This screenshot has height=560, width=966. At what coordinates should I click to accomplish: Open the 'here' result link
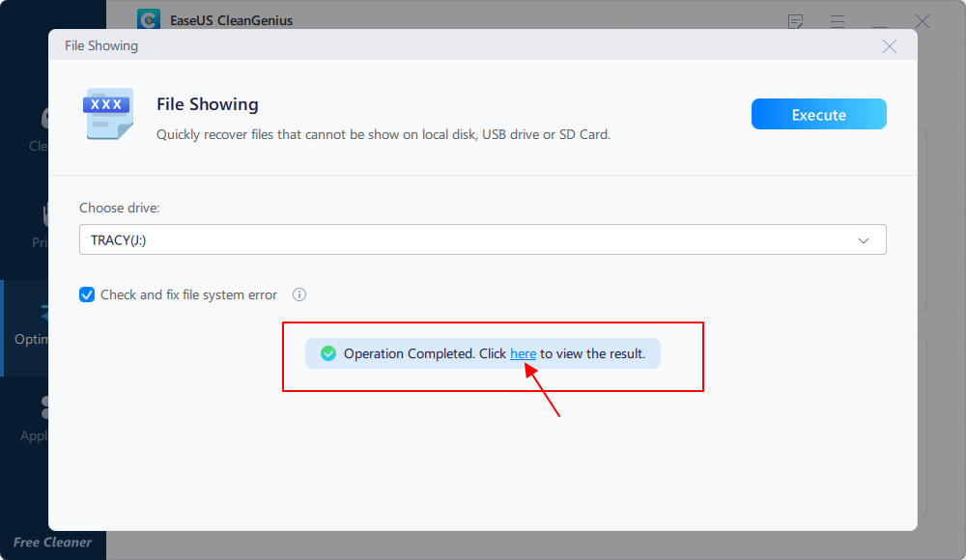pyautogui.click(x=523, y=353)
